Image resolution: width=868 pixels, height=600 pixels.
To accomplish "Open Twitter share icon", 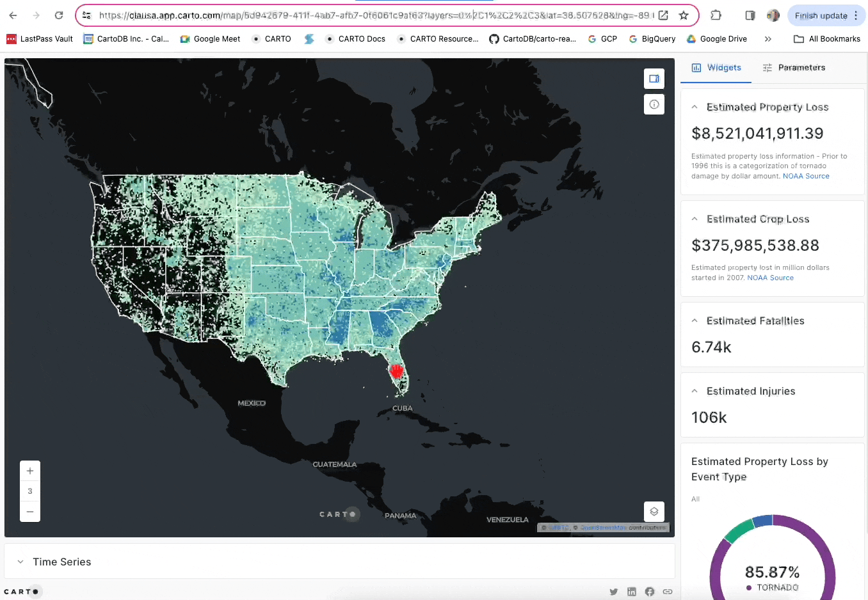I will (614, 592).
